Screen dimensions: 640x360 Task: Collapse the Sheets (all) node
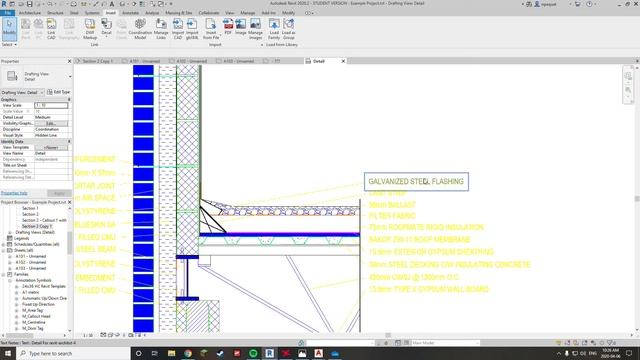click(4, 250)
